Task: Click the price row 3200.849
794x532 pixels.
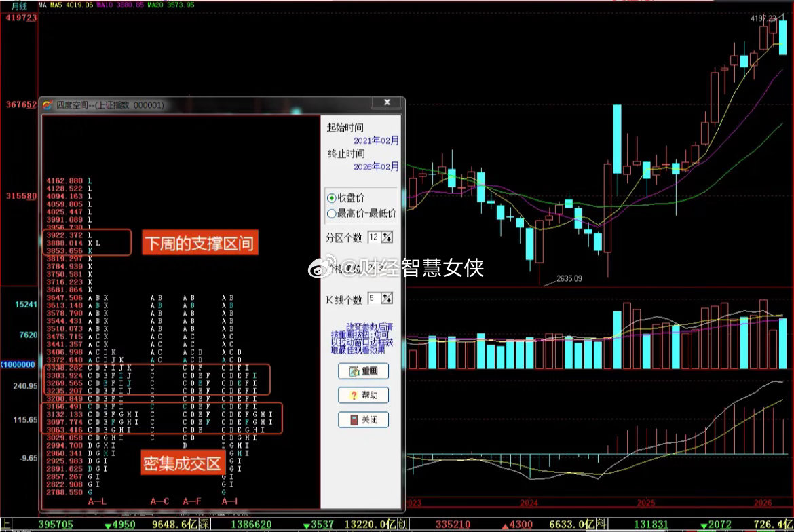Action: [64, 398]
